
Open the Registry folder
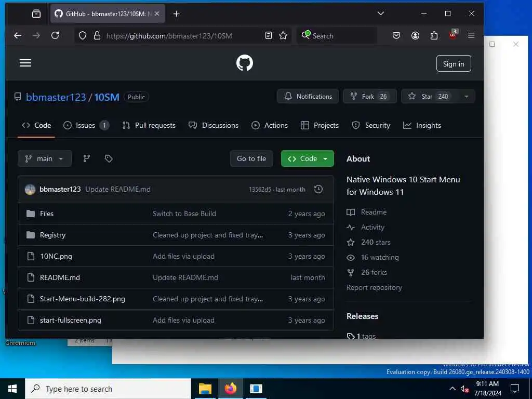[52, 235]
